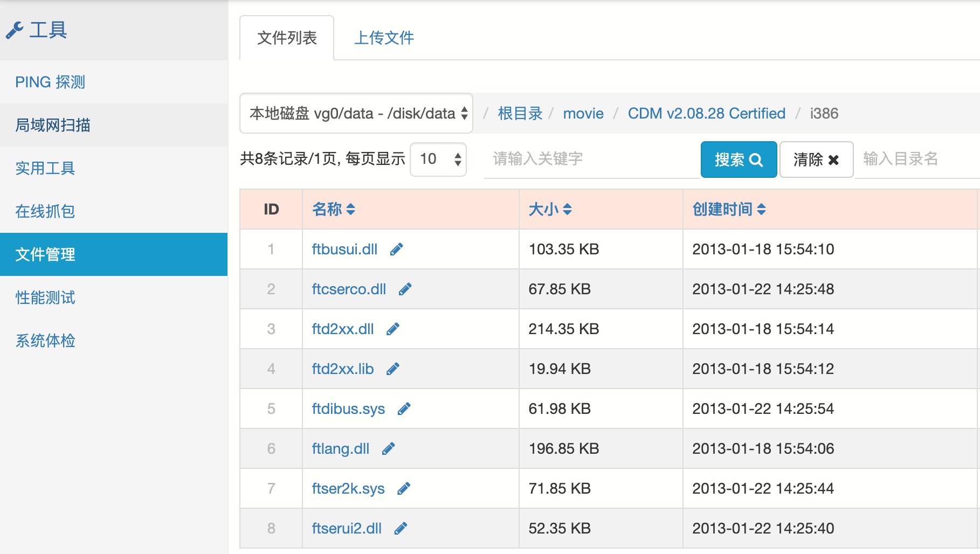Open the per-page record count dropdown
The image size is (980, 554).
(438, 159)
